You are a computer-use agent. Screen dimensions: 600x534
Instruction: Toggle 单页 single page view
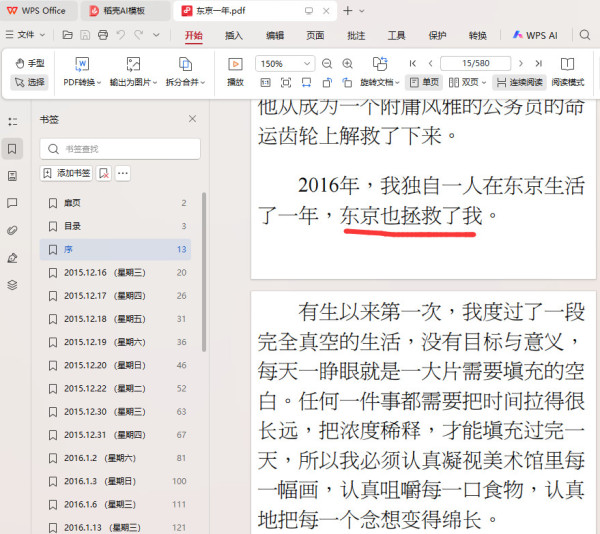point(424,82)
